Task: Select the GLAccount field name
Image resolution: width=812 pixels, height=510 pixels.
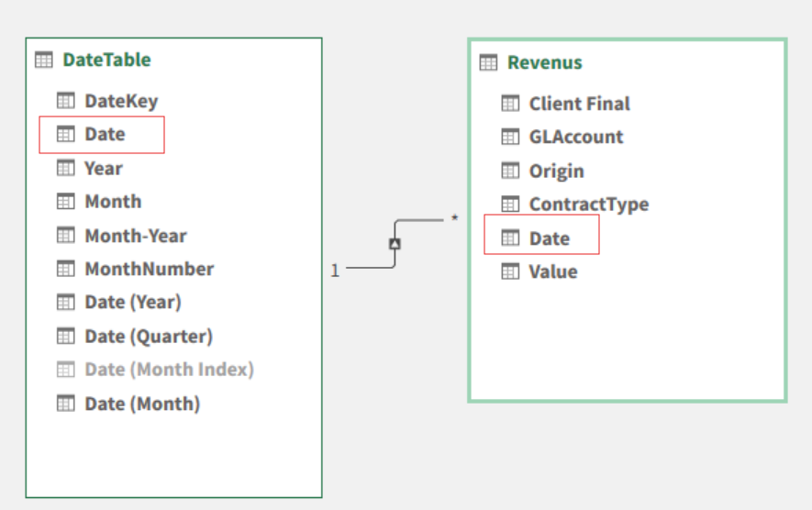Action: 576,137
